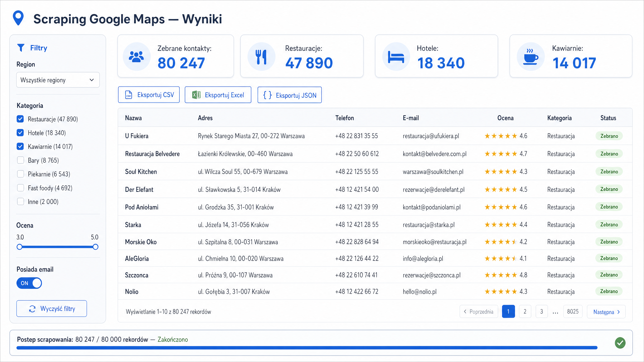This screenshot has height=362, width=644.
Task: Click the people icon in Zebrane kontakty card
Action: click(x=136, y=57)
